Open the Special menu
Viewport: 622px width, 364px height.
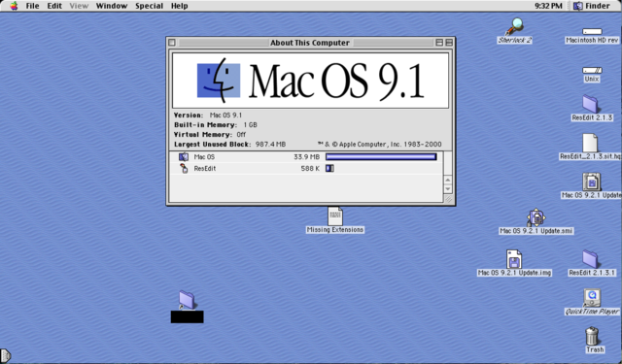coord(149,6)
